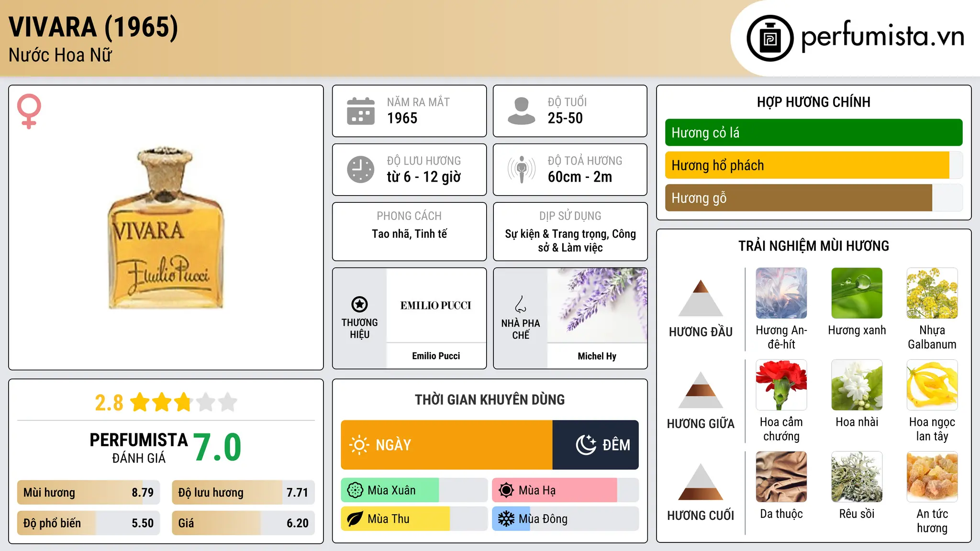This screenshot has width=980, height=551.
Task: Click the first gold rating star
Action: pos(140,402)
